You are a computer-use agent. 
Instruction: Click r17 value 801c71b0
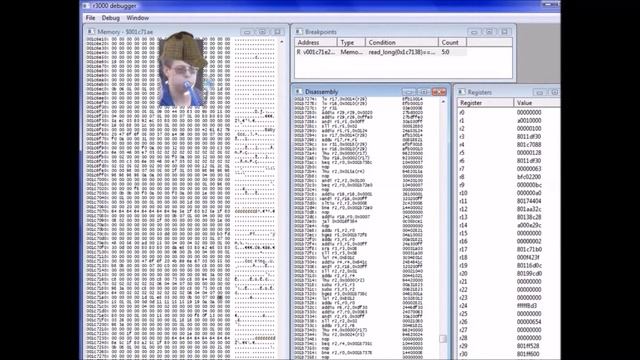point(529,249)
